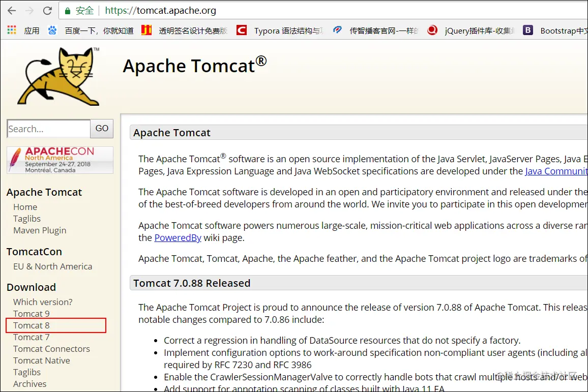Click the bullet mentioning CrawlerSessionManagerValve

click(x=375, y=377)
